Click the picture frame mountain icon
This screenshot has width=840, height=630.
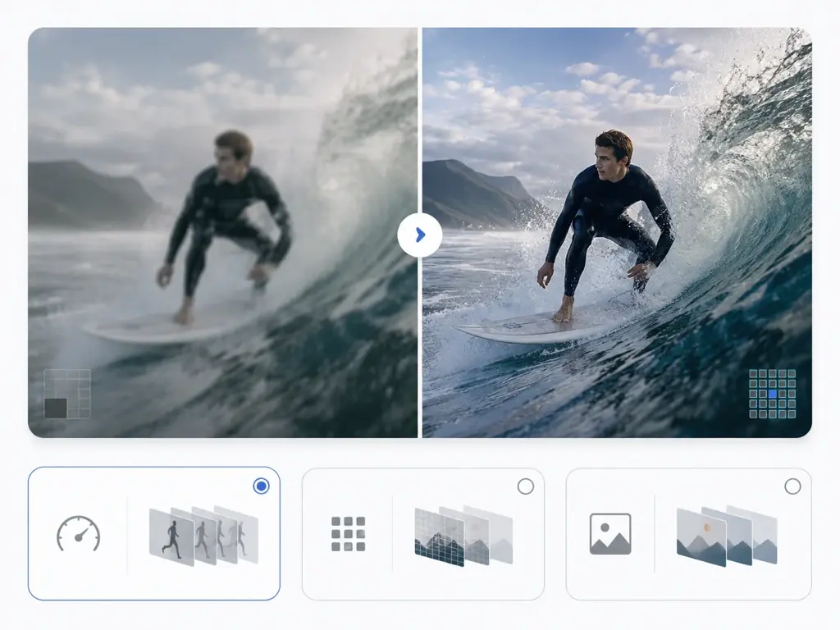(x=610, y=534)
